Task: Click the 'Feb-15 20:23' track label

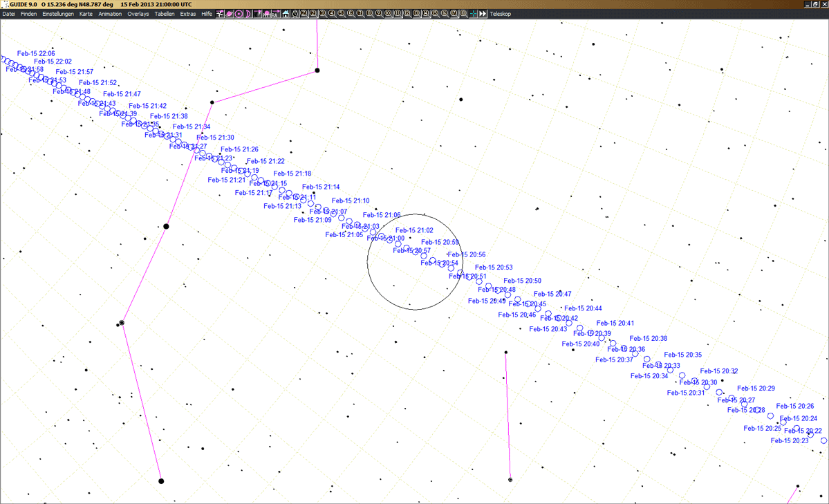Action: pyautogui.click(x=790, y=440)
